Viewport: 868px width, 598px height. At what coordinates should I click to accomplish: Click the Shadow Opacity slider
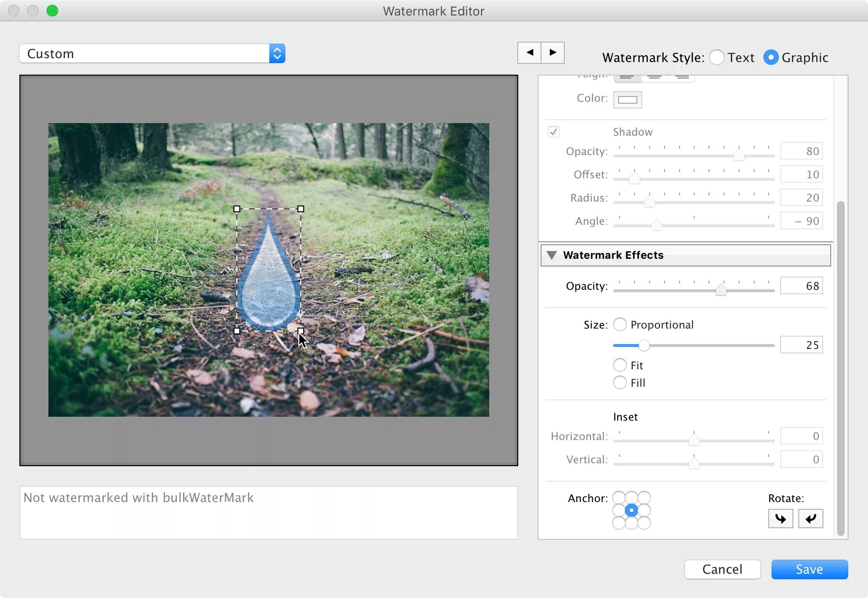[x=694, y=155]
